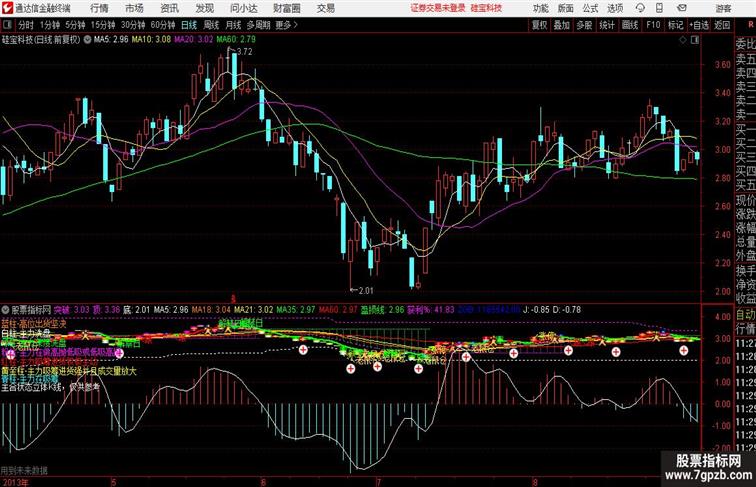Screen dimensions: 756x487
Task: Open the 发现 menu
Action: point(204,8)
